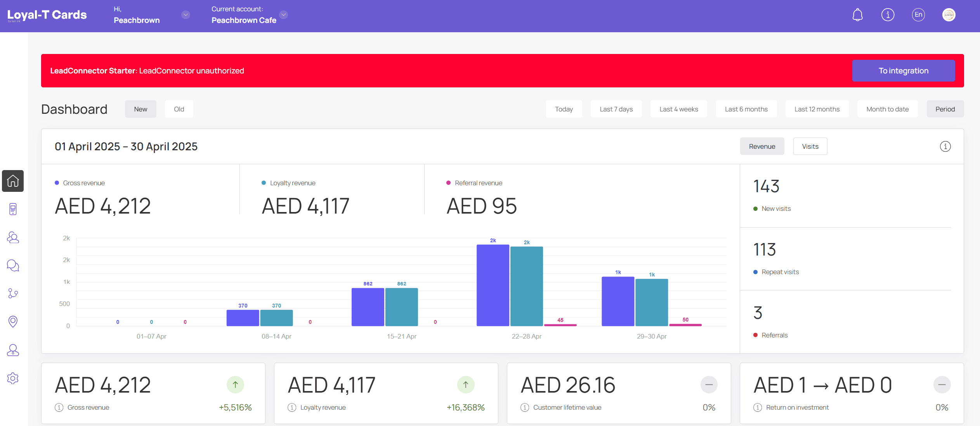Image resolution: width=980 pixels, height=426 pixels.
Task: Expand the Peachbrown Cafe account dropdown
Action: point(284,15)
